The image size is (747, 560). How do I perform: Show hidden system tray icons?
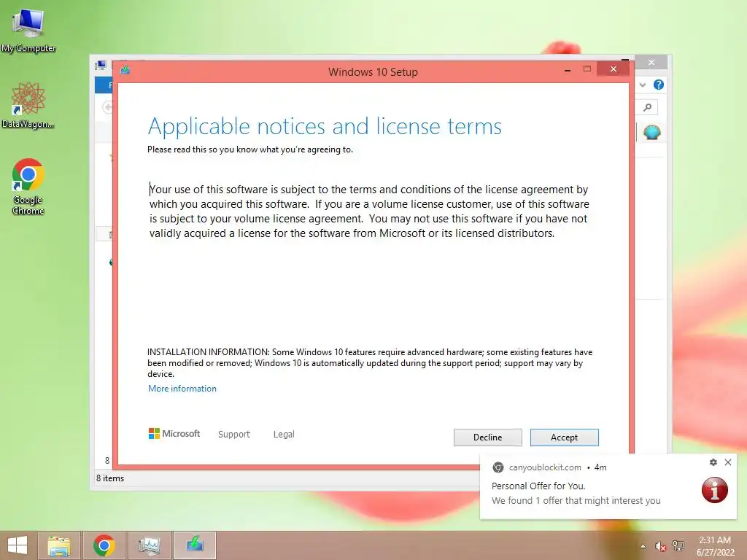[x=643, y=546]
